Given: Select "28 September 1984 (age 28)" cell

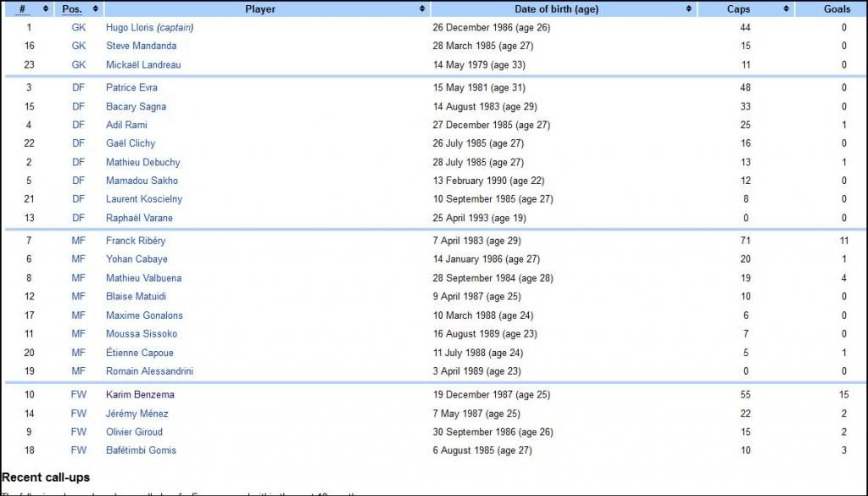Looking at the screenshot, I should point(493,278).
